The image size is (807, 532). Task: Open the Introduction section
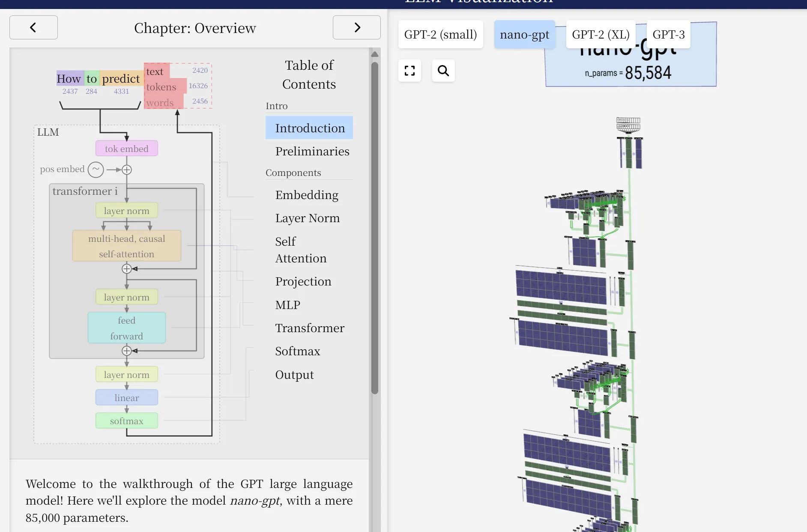tap(309, 128)
